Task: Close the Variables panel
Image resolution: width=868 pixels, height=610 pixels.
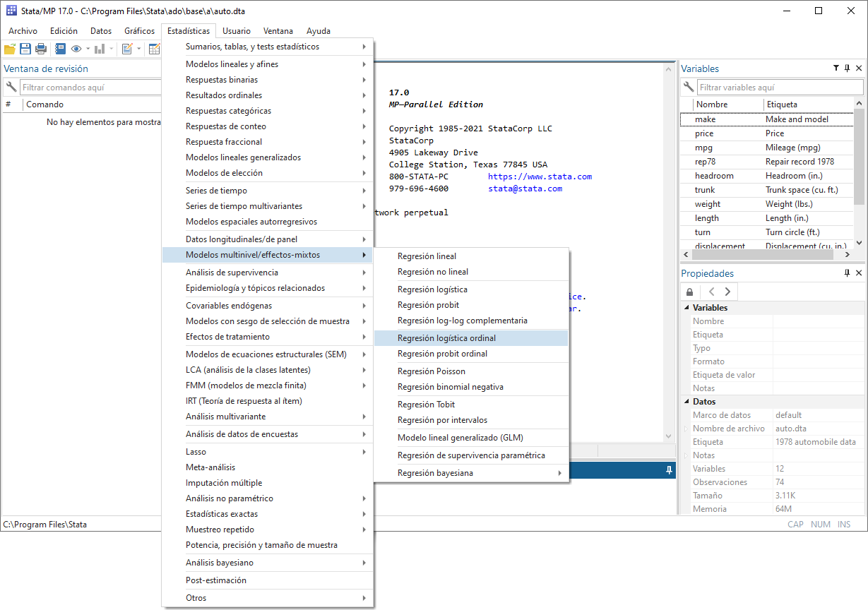Action: point(859,68)
